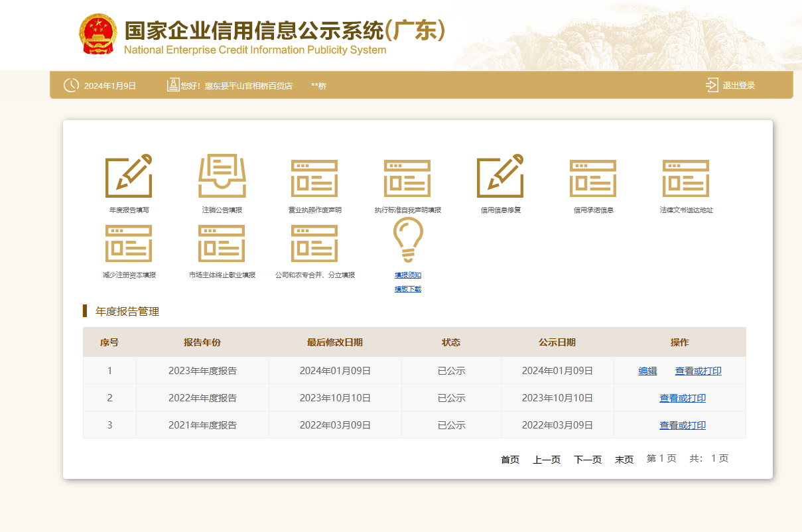This screenshot has width=802, height=532.
Task: Click the 报告年份 column header
Action: [202, 342]
